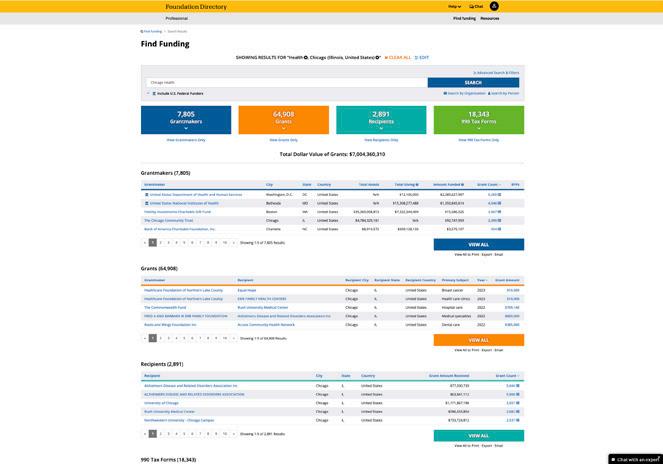Open Chat with an expert widget

636,459
